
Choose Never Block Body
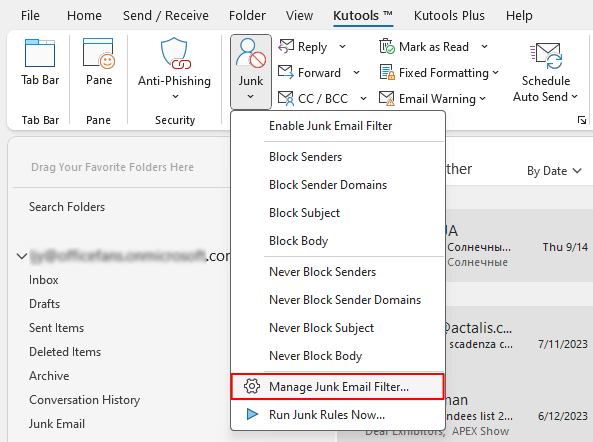338,355
